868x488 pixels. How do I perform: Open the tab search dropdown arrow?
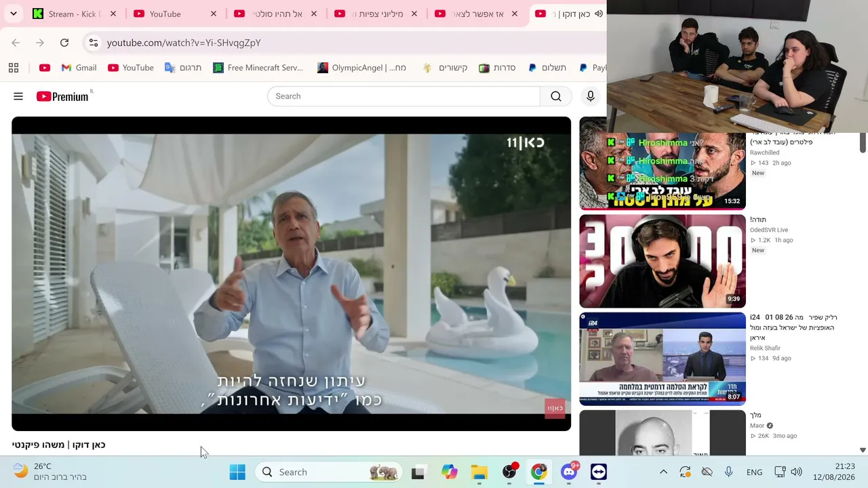click(14, 14)
